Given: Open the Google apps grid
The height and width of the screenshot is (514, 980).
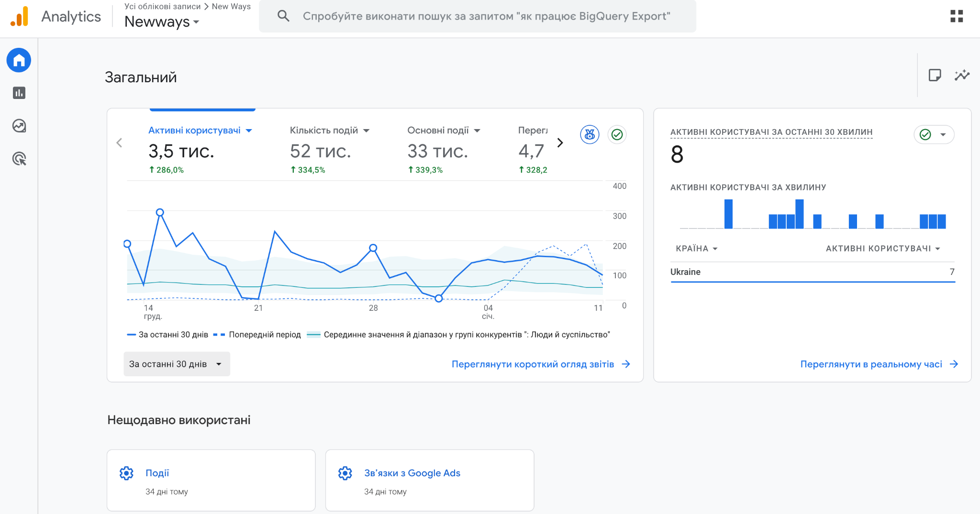Looking at the screenshot, I should (956, 16).
